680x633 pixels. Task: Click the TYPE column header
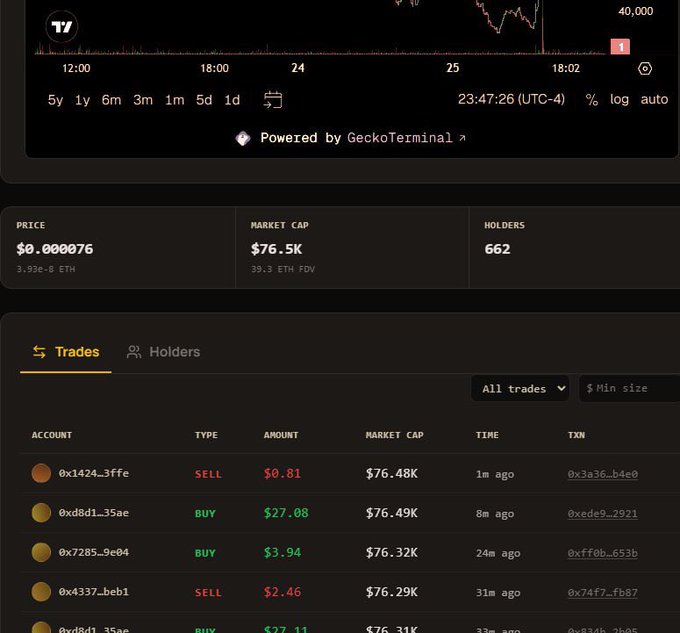206,435
